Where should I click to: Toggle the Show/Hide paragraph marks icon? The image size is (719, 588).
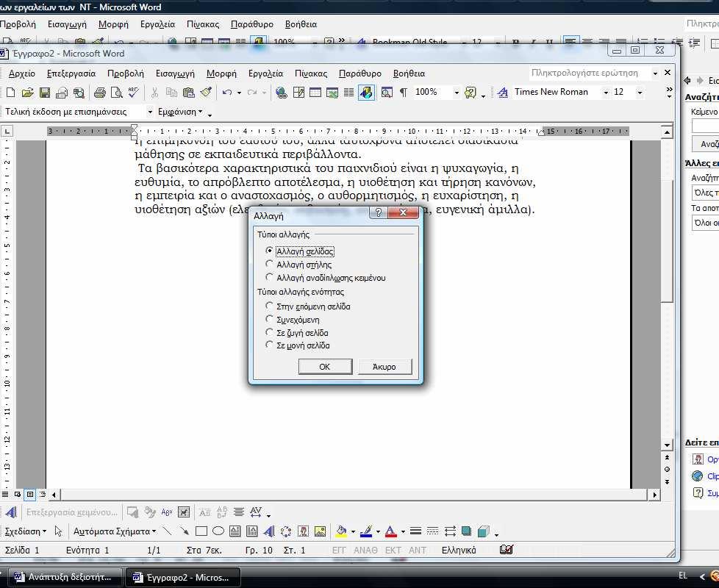tap(403, 93)
